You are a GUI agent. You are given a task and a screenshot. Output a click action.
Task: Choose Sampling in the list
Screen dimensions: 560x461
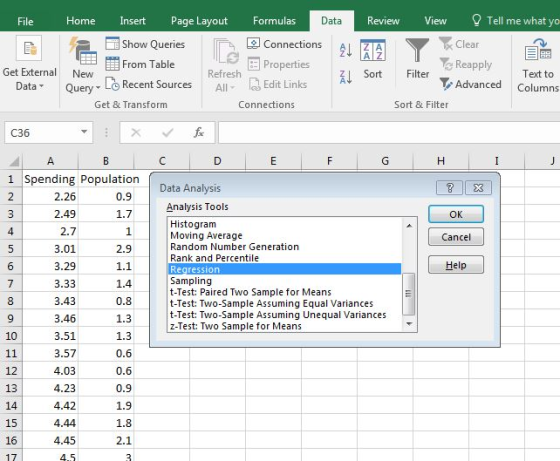285,281
